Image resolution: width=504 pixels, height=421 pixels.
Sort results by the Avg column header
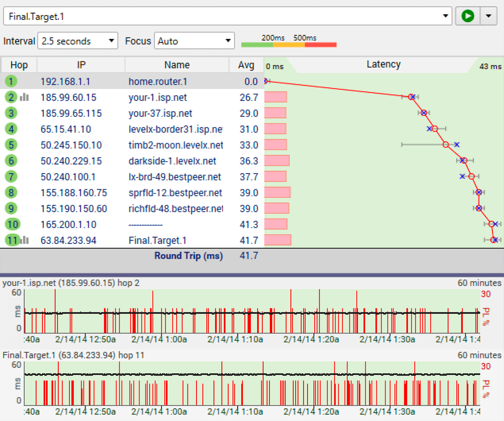point(246,65)
